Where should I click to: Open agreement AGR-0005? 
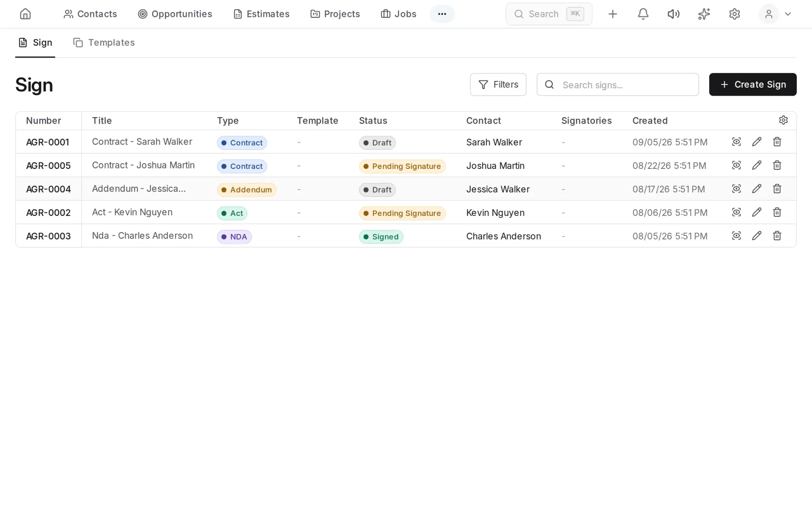(48, 166)
